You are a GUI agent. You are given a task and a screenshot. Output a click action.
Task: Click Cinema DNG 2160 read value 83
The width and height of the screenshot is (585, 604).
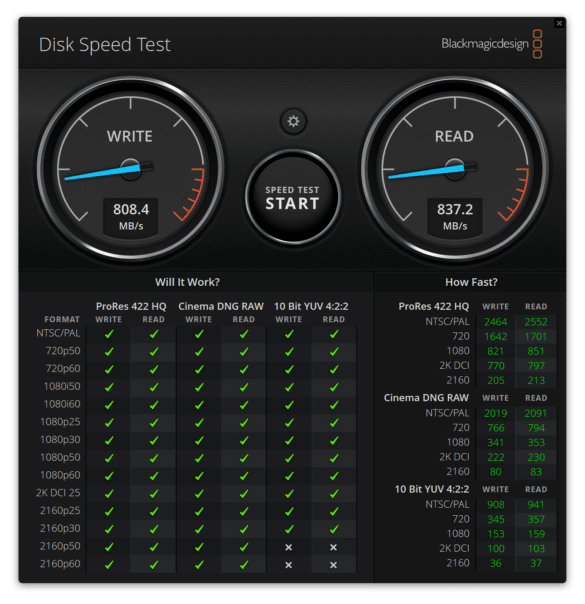(x=536, y=471)
